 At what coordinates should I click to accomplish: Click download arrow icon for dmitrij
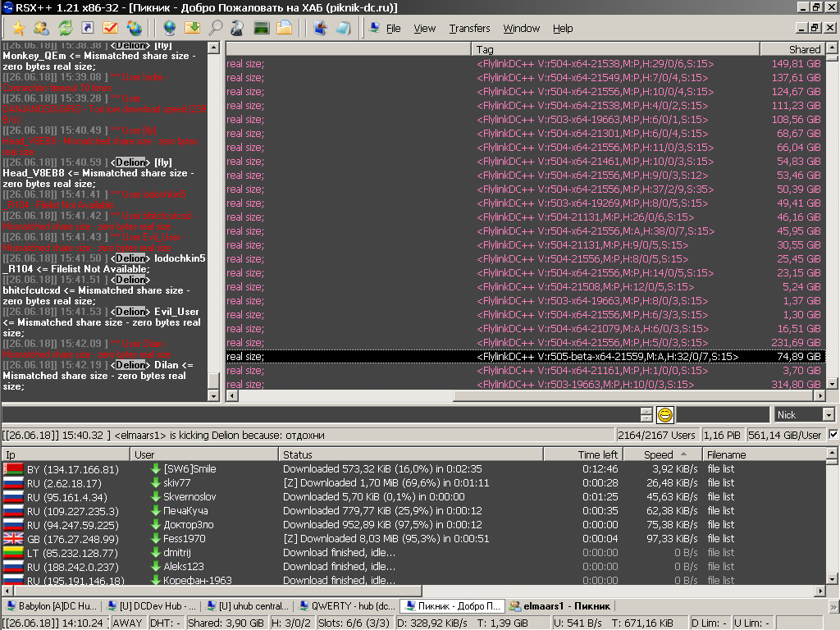click(x=155, y=552)
